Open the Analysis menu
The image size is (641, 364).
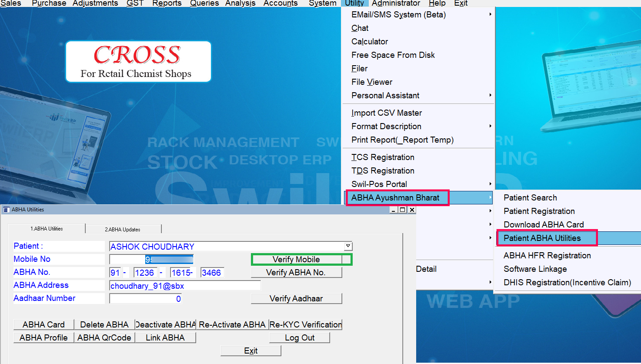[240, 3]
